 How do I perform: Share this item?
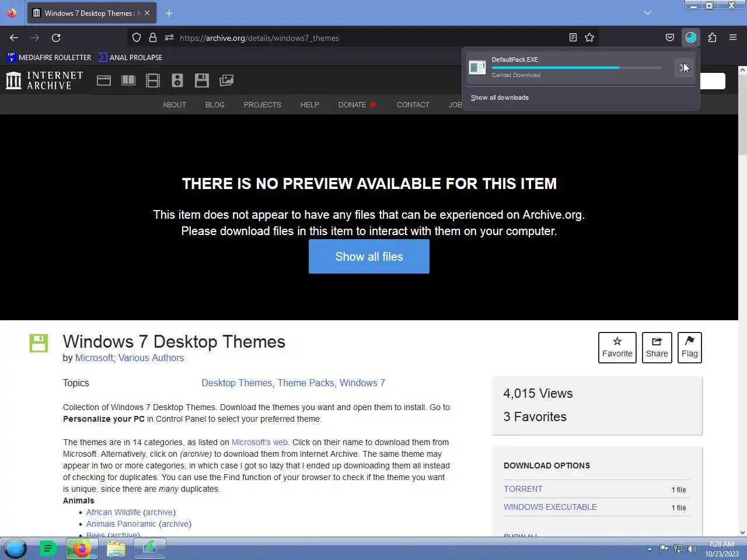tap(657, 348)
